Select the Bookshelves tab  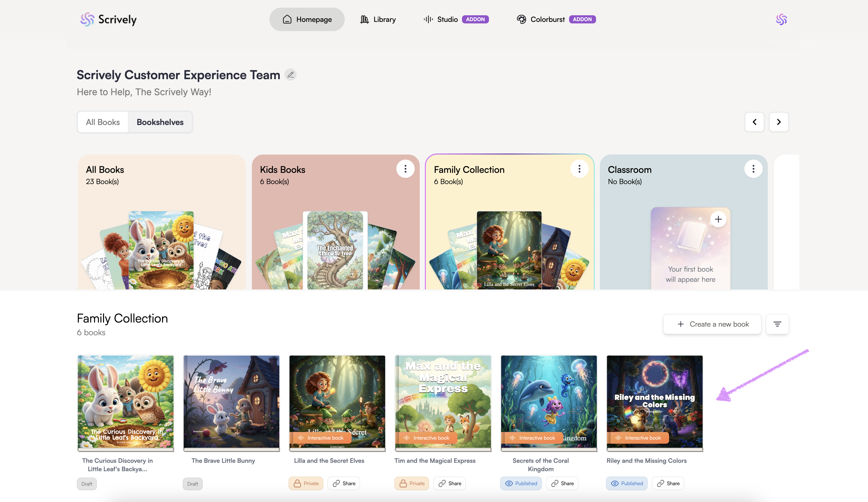[160, 122]
